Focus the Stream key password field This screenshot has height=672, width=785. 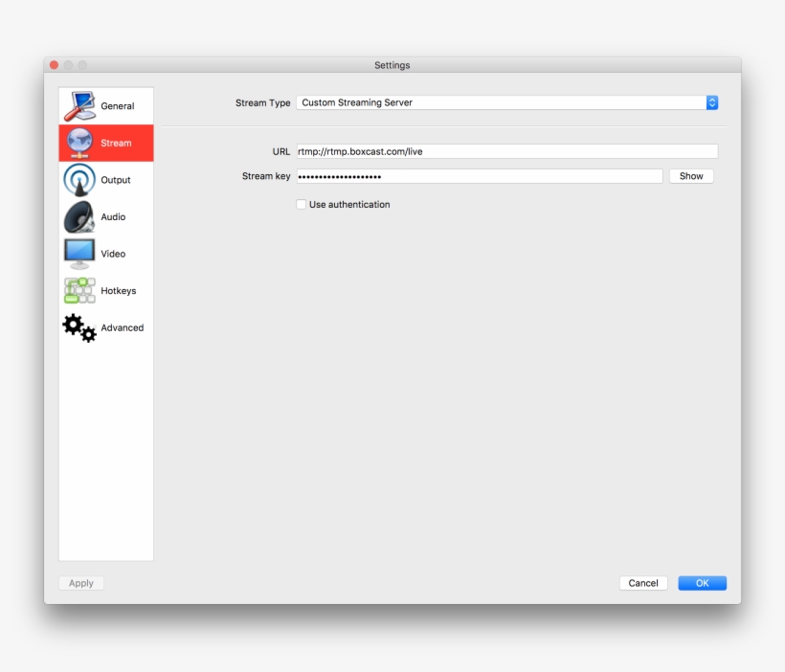[479, 176]
